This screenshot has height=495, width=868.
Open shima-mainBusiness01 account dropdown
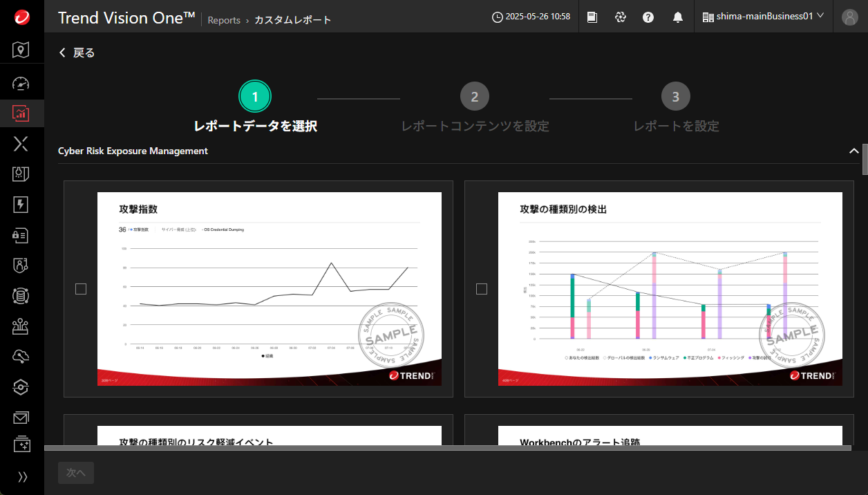click(764, 17)
